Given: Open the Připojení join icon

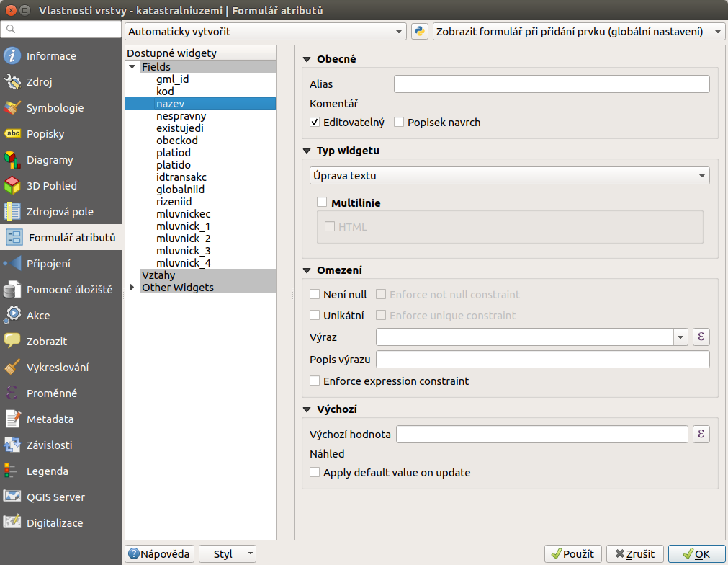Looking at the screenshot, I should (12, 264).
